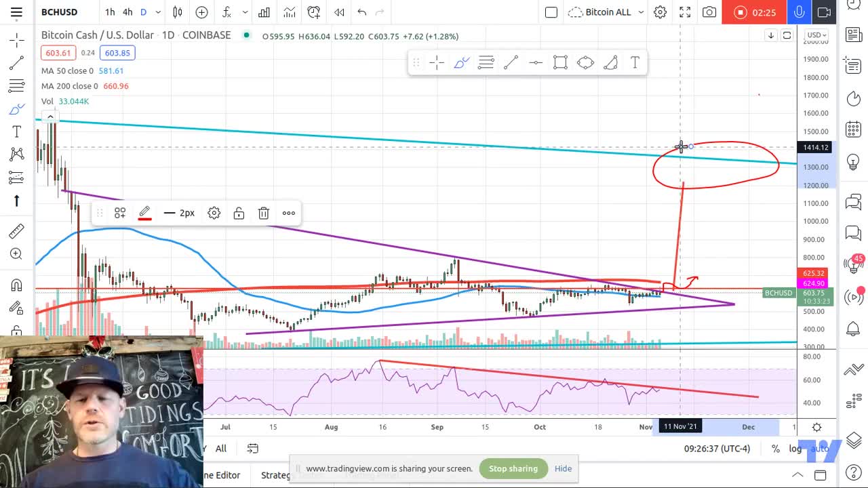The width and height of the screenshot is (868, 488).
Task: Open the fx indicators dialog
Action: pyautogui.click(x=227, y=12)
